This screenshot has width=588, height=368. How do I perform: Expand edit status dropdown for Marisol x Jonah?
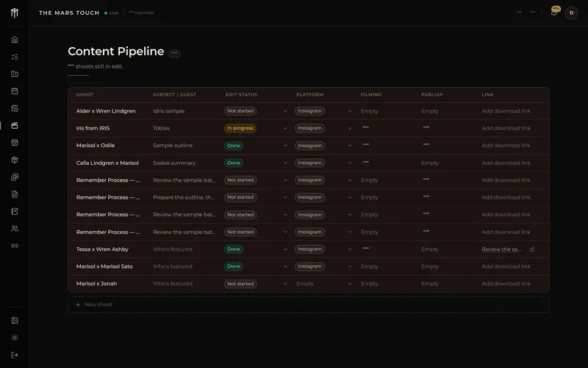coord(285,284)
